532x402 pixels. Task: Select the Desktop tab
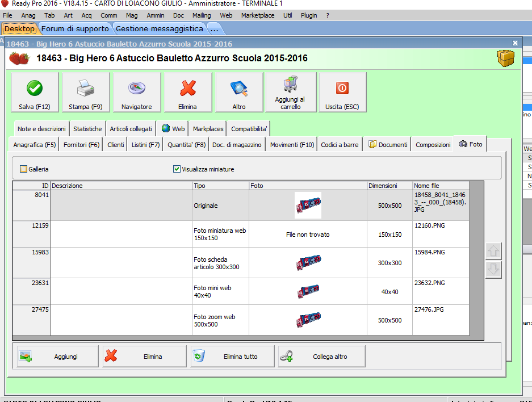pyautogui.click(x=19, y=28)
